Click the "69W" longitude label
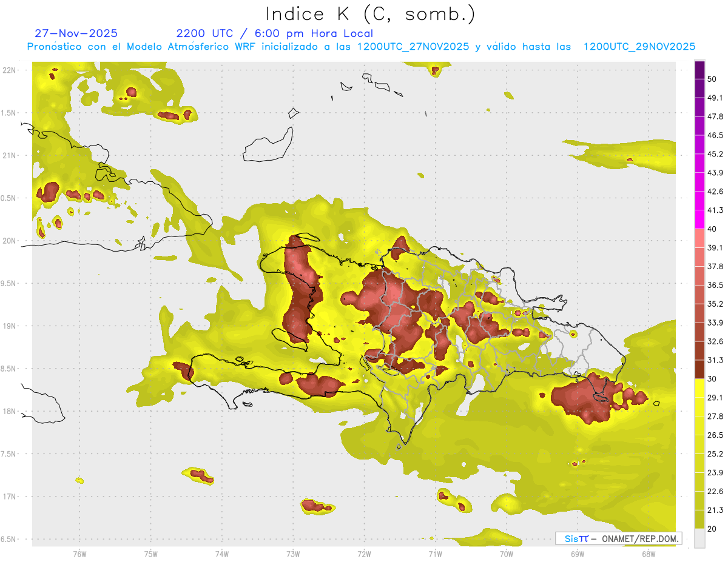 click(x=577, y=554)
